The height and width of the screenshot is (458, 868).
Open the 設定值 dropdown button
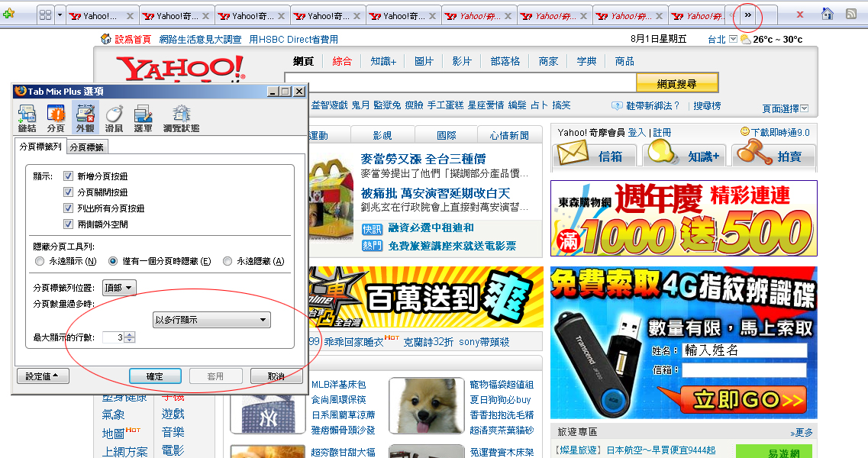[x=43, y=376]
